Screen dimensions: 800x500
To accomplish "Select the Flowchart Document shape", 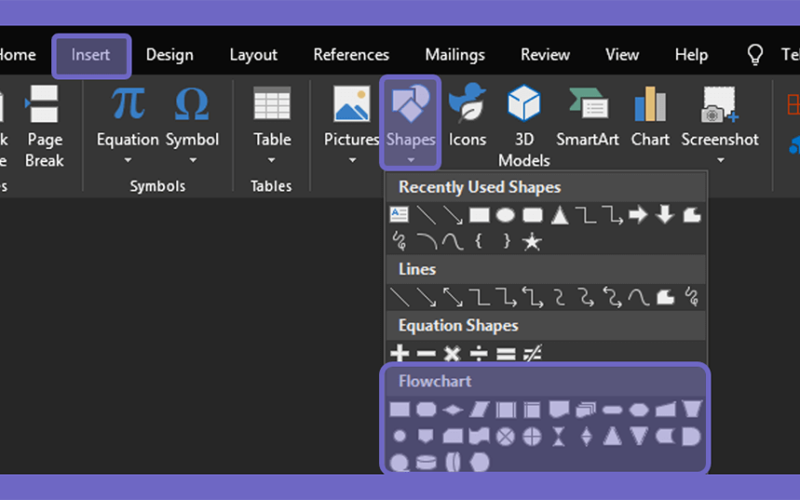I will tap(559, 409).
